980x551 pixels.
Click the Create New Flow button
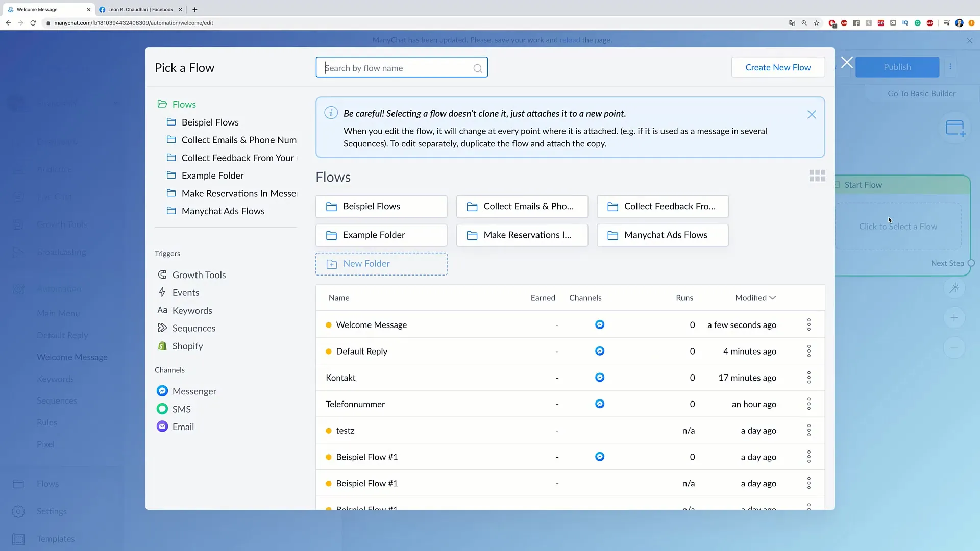coord(778,67)
